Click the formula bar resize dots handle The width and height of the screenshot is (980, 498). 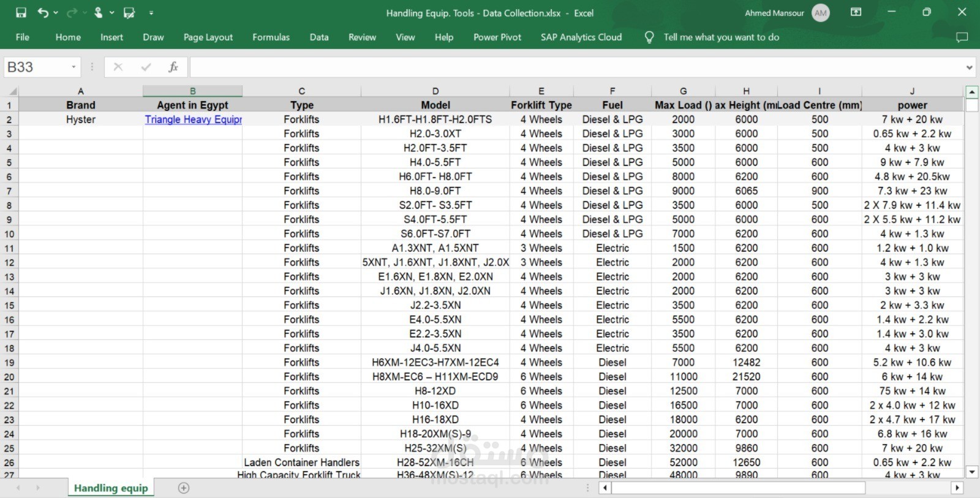[92, 67]
